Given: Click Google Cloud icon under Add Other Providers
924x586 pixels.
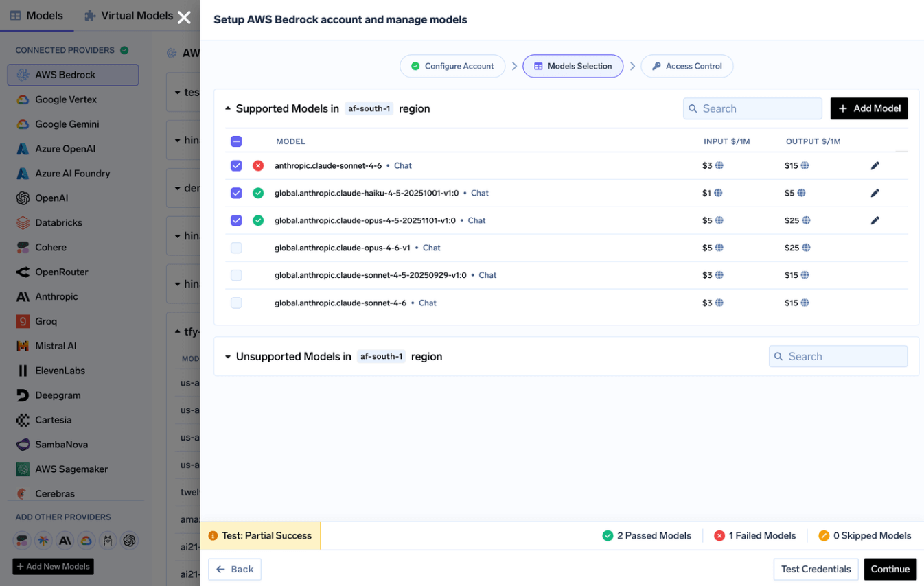Looking at the screenshot, I should coord(86,541).
